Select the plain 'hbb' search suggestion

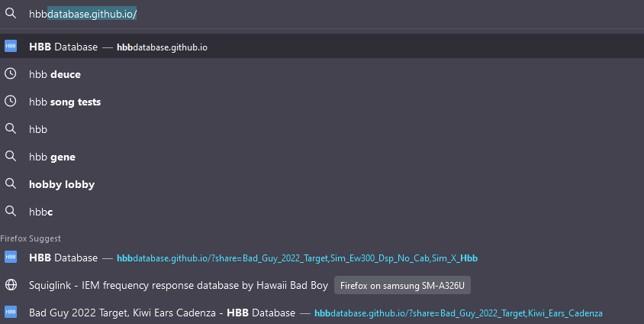point(322,129)
